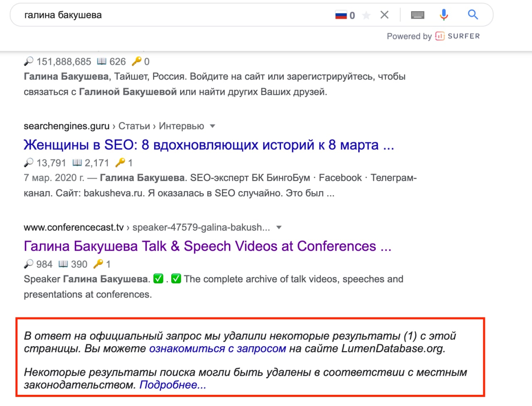Click the www.conferencecast.tv URL text
The width and height of the screenshot is (532, 406).
click(x=74, y=227)
